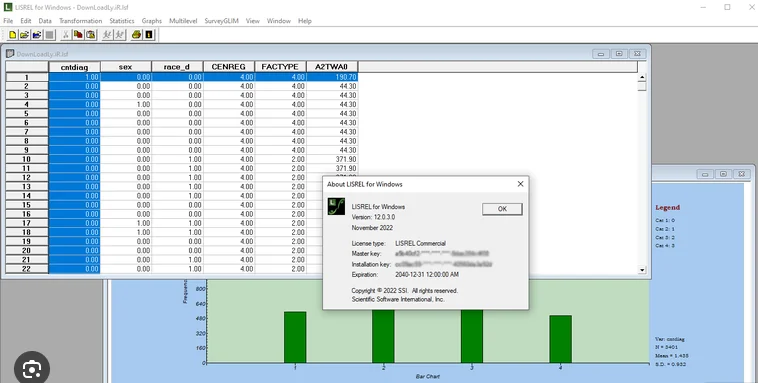
Task: Click the Legend heading in chart window
Action: tap(668, 207)
